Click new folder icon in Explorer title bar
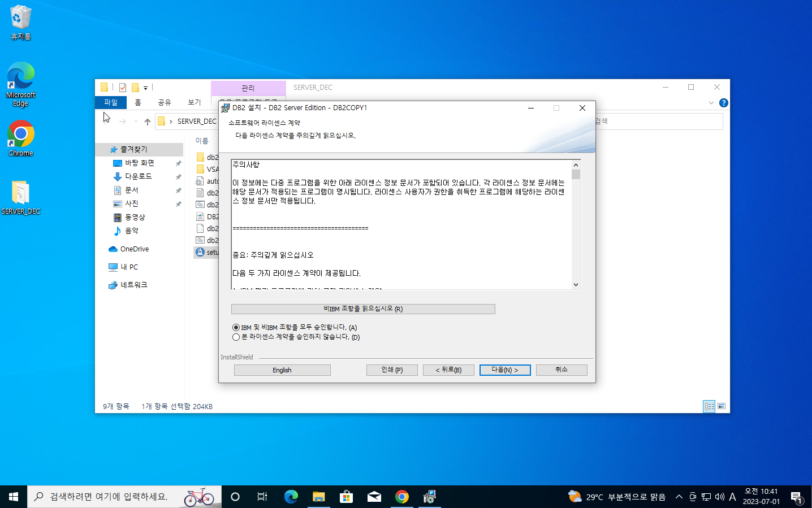812x508 pixels. click(x=135, y=88)
